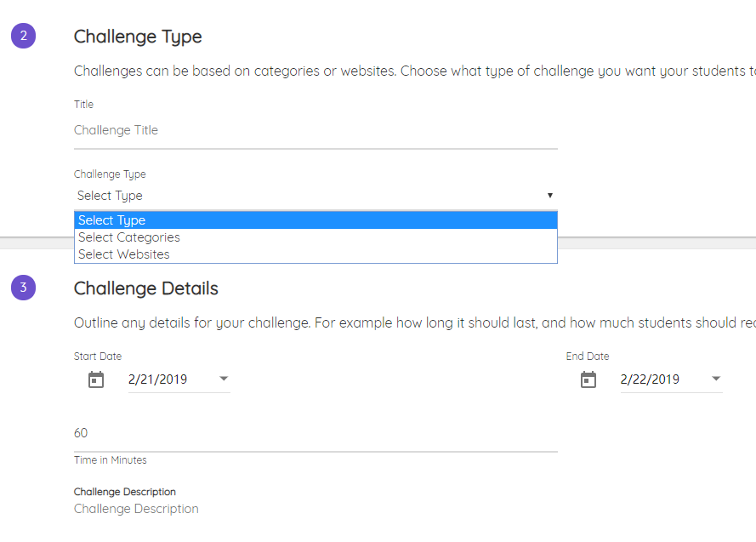
Task: Click the Challenge Type select arrow
Action: [550, 196]
